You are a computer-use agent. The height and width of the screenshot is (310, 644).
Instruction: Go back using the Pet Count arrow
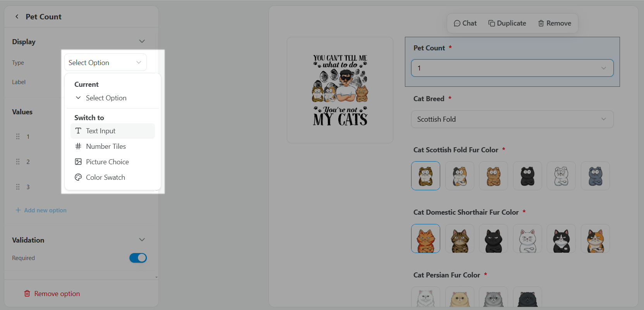[17, 17]
